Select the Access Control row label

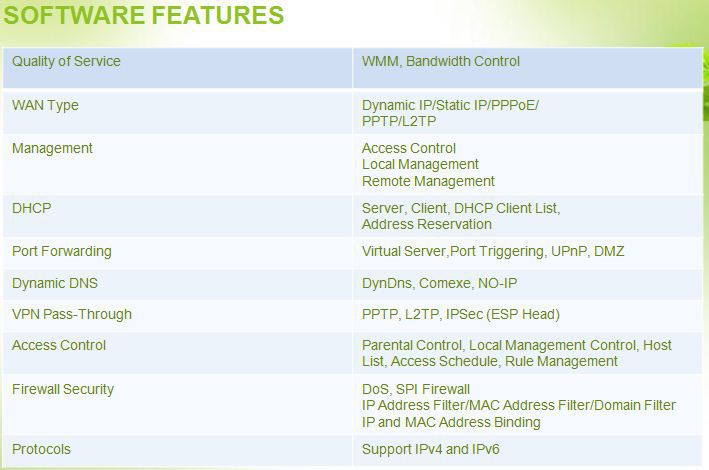point(59,346)
